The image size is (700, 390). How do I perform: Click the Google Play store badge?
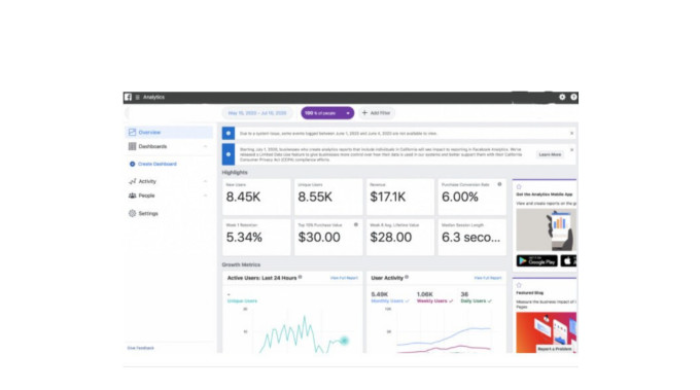pos(537,261)
